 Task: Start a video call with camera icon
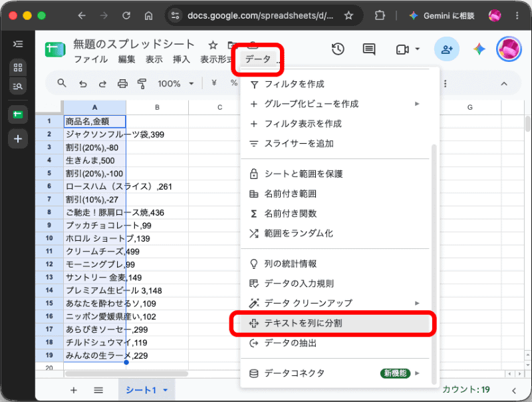tap(402, 49)
